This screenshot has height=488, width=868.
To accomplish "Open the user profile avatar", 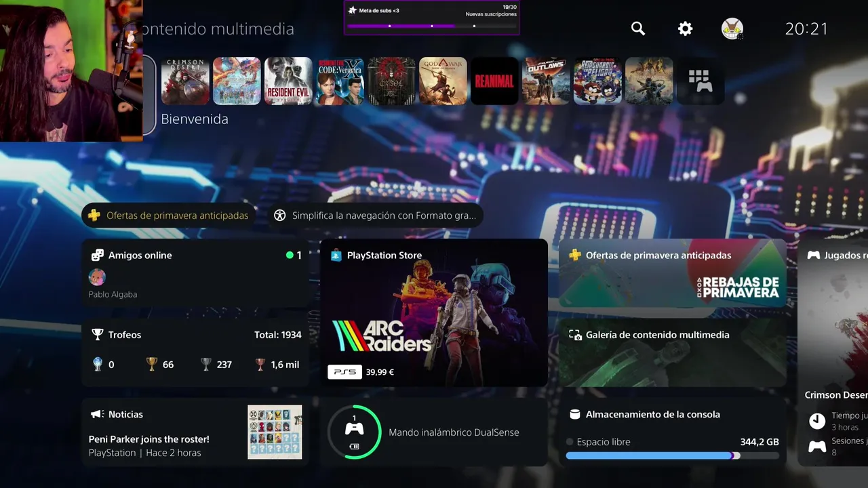I will [x=732, y=28].
